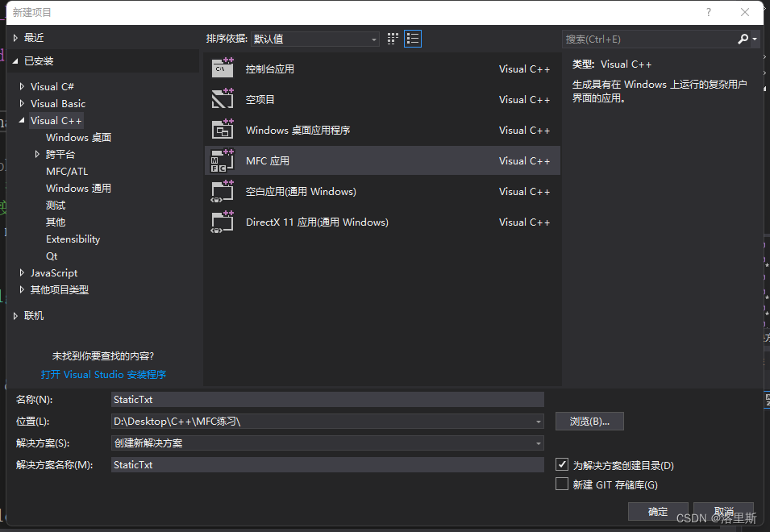The image size is (770, 532).
Task: Select Qt category
Action: (52, 256)
